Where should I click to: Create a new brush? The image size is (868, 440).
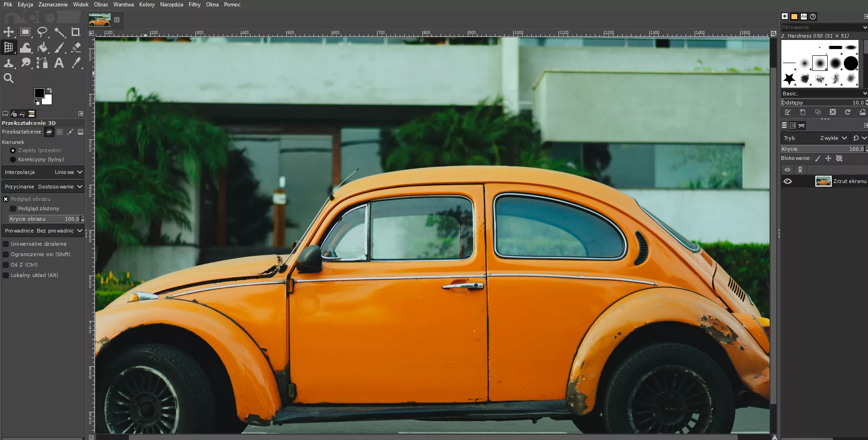803,112
